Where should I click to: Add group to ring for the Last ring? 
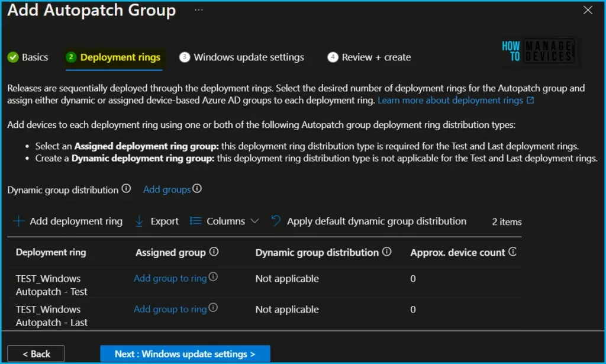[x=170, y=309]
